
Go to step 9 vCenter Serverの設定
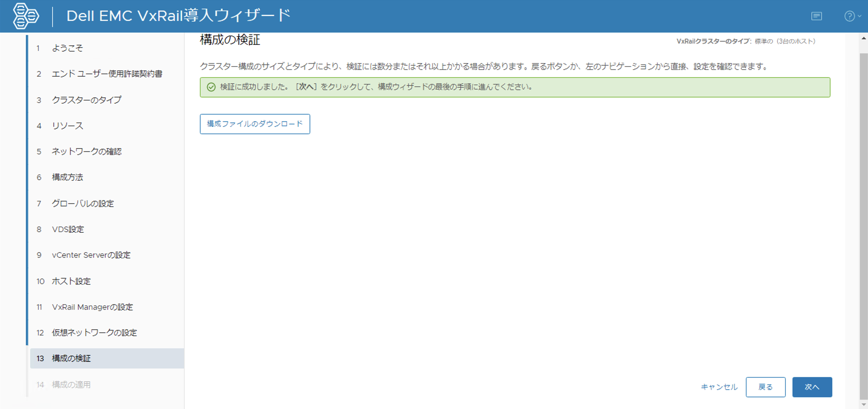pos(91,255)
